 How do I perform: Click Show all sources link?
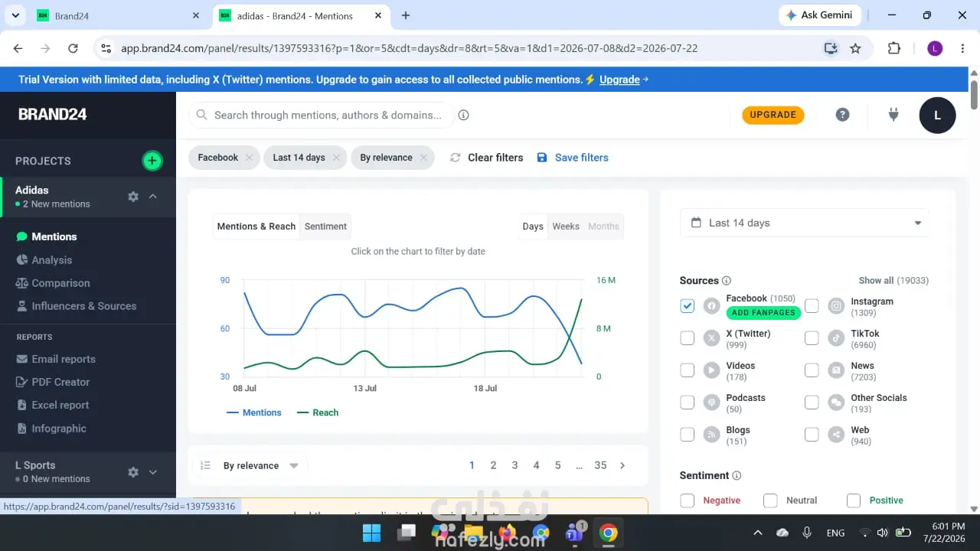893,281
